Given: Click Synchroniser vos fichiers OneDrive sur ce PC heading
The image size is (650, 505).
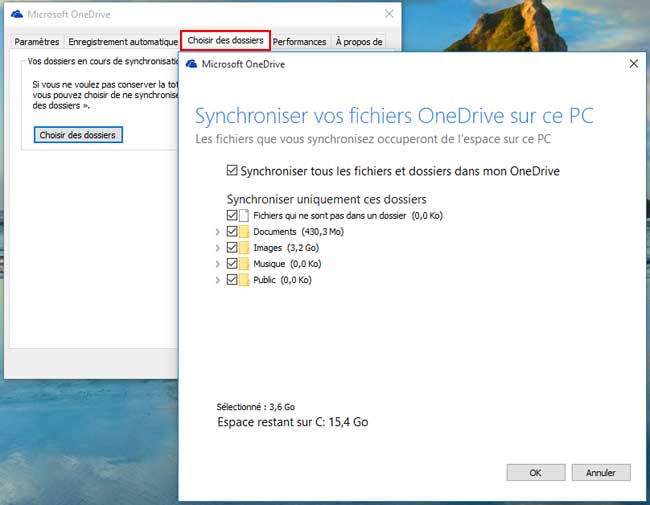Looking at the screenshot, I should pos(394,116).
